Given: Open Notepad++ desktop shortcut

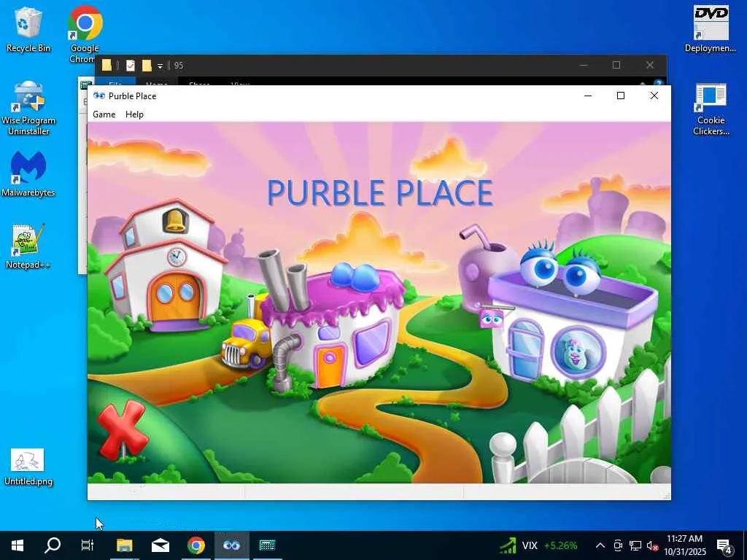Looking at the screenshot, I should point(28,246).
